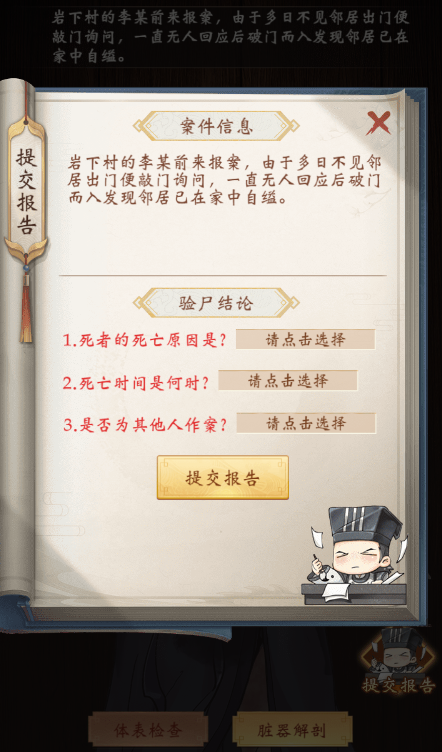
Task: Click the red tassel on the bookmark
Action: [x=26, y=302]
